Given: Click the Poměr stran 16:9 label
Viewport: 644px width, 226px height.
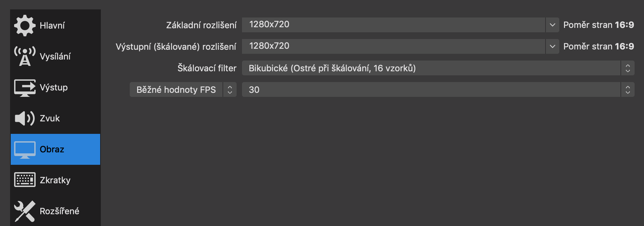Looking at the screenshot, I should (x=599, y=25).
